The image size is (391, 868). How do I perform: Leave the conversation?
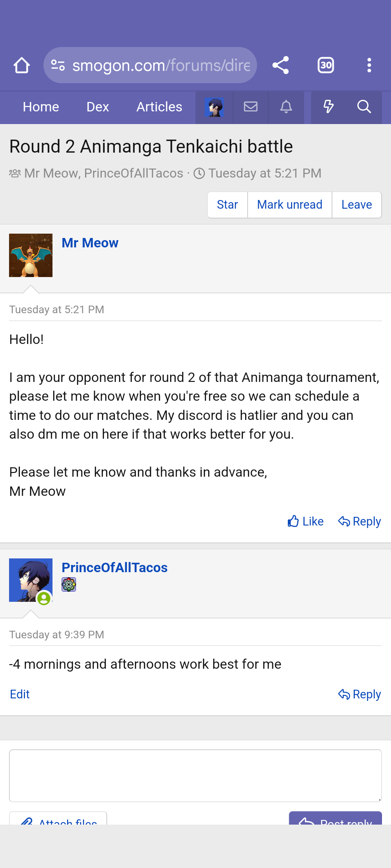click(357, 205)
